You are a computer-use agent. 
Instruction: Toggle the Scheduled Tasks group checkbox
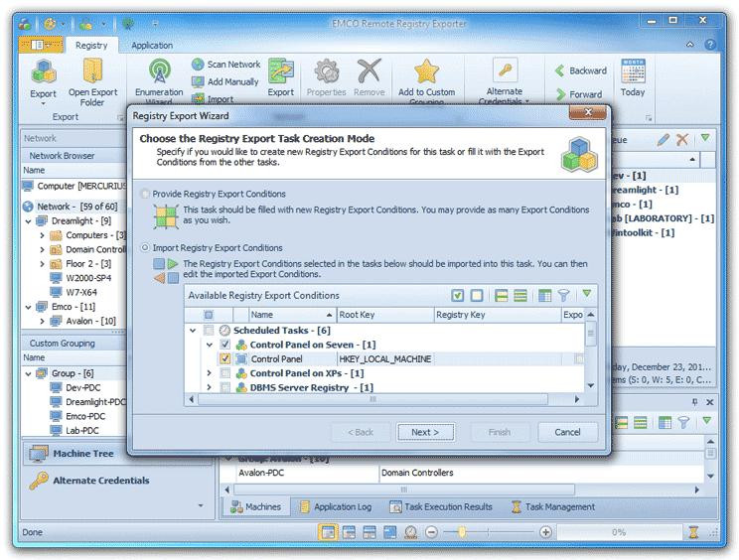(209, 331)
